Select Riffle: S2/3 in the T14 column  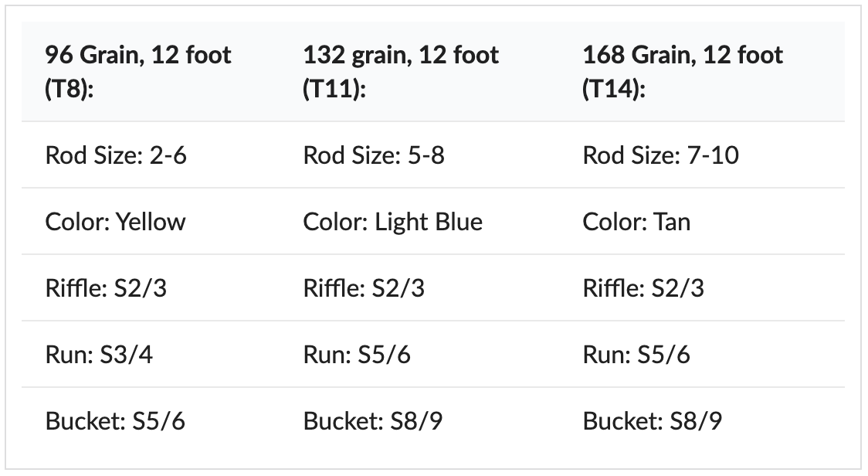pos(702,287)
